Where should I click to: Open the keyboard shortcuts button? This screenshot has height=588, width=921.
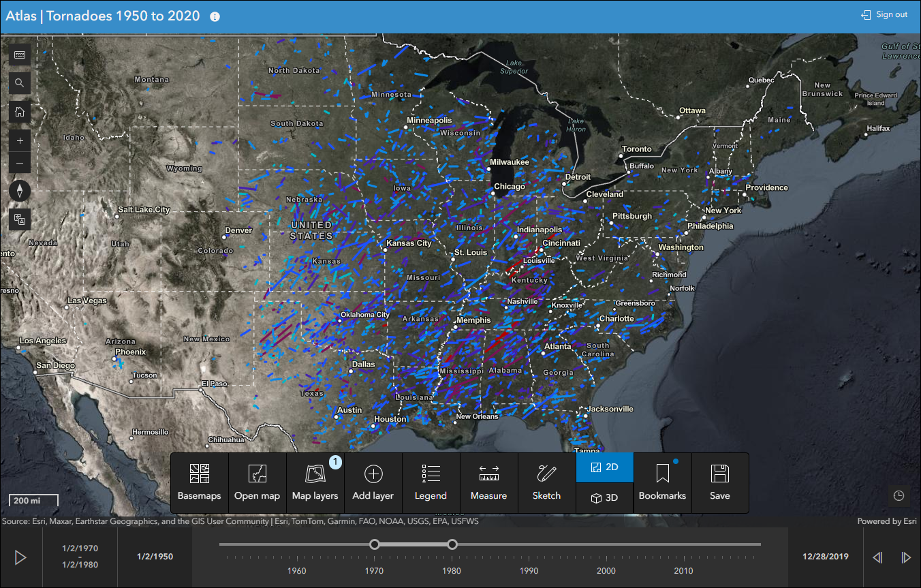pos(20,55)
